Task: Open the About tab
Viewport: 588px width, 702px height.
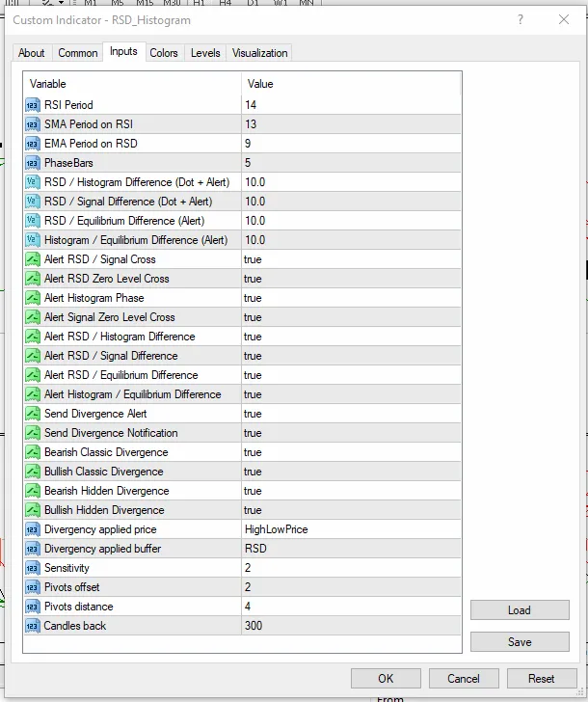Action: pos(31,53)
